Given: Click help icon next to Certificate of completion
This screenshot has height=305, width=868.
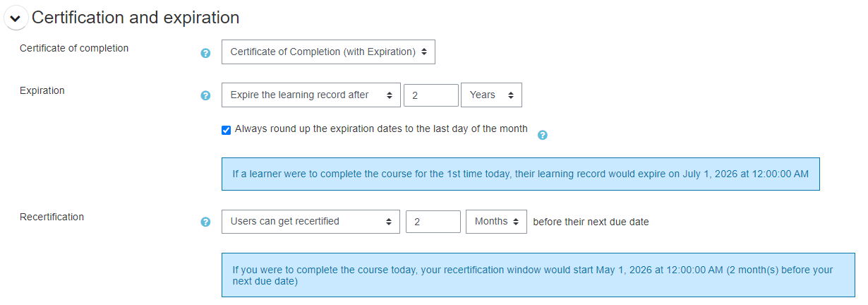Looking at the screenshot, I should [x=205, y=53].
